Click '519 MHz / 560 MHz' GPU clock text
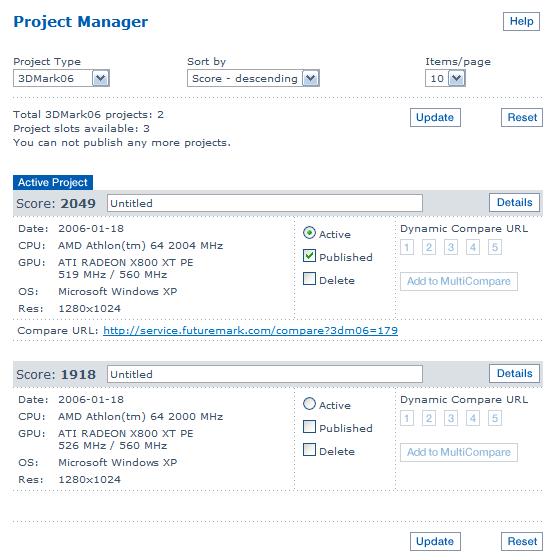Screen dimensions: 560x560 [x=113, y=275]
